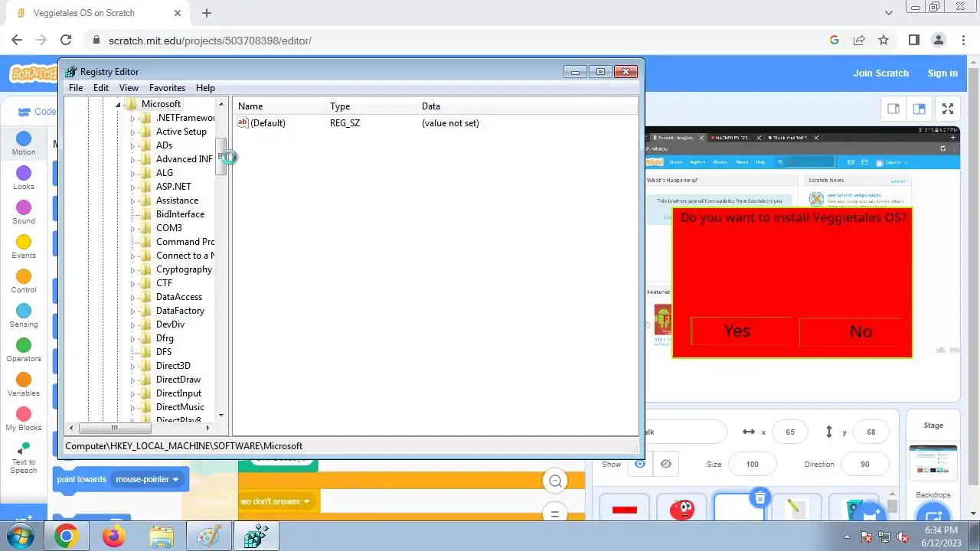
Task: Open the mouse-pointer dropdown in point towards block
Action: point(147,479)
